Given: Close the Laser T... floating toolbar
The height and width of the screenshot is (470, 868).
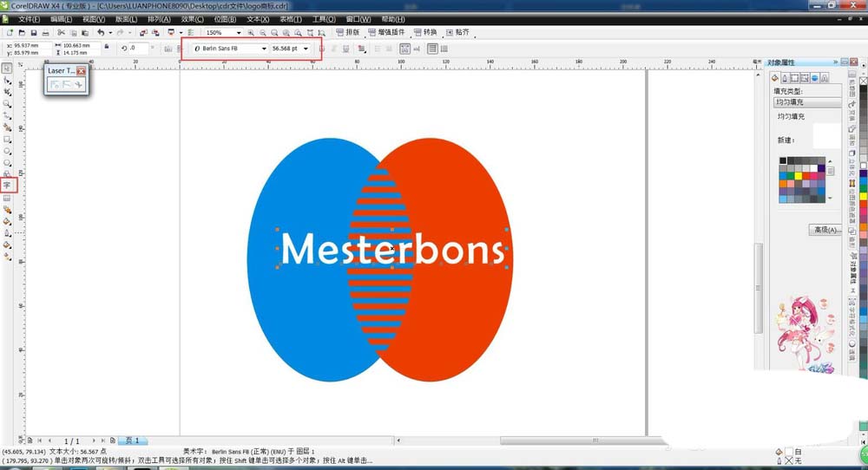Looking at the screenshot, I should tap(82, 71).
